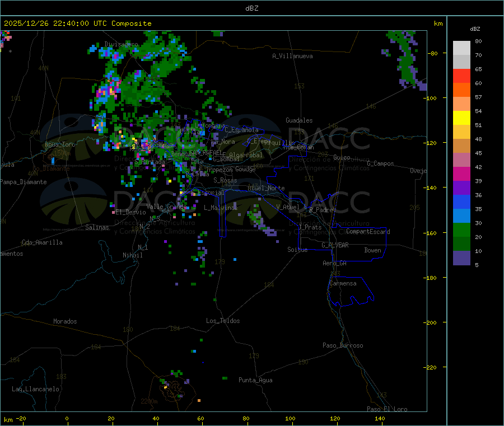Click the L_Malvinas location label
504x426 pixels.
[x=221, y=208]
